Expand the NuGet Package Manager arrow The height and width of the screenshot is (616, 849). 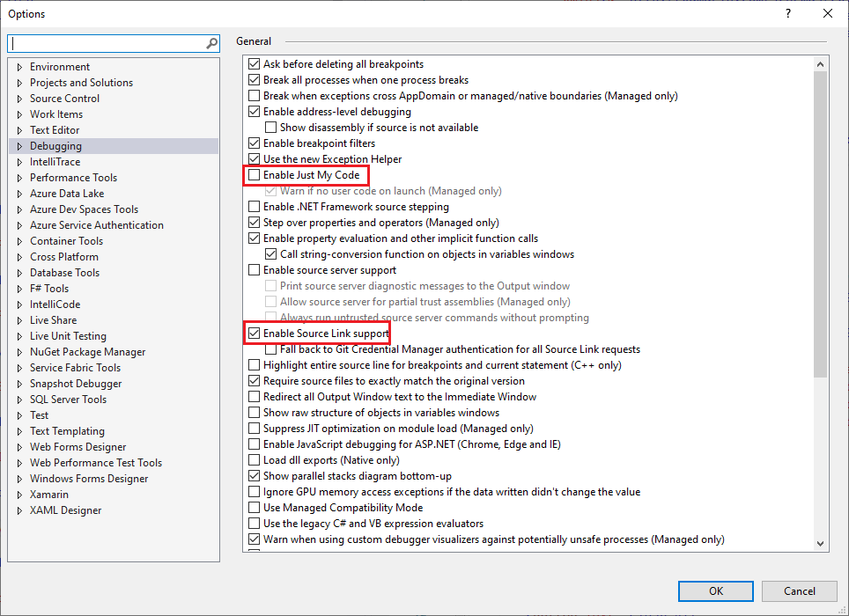coord(20,352)
